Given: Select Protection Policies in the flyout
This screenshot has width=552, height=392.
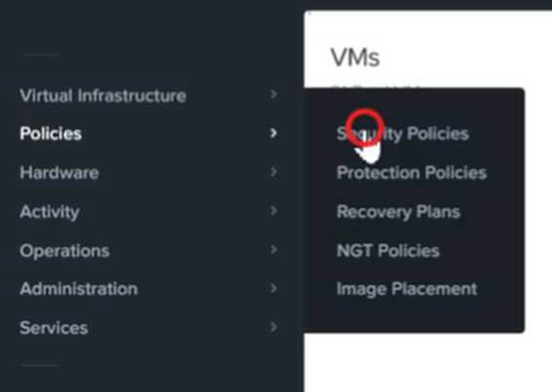Looking at the screenshot, I should (412, 173).
